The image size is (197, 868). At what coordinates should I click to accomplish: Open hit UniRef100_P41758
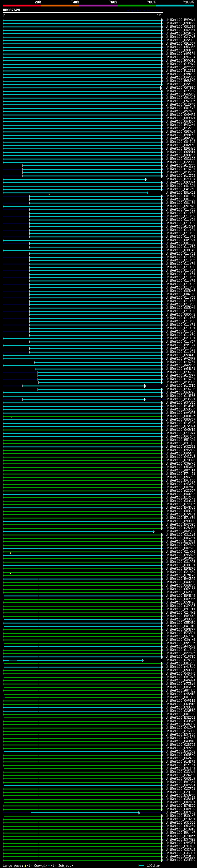(x=180, y=189)
